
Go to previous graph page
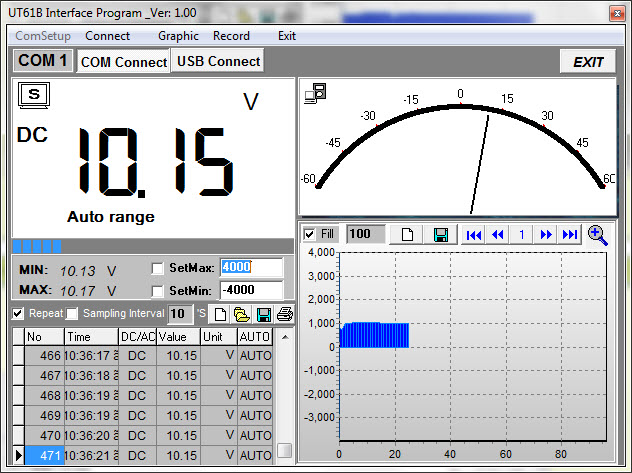coord(498,234)
